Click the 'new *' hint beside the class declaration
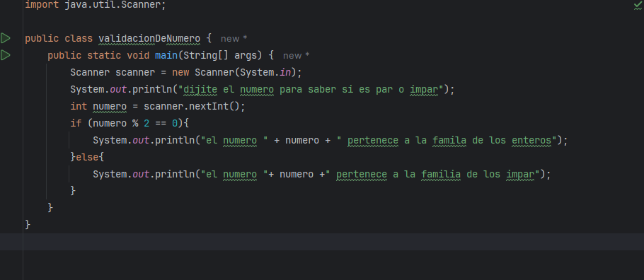The image size is (644, 280). (234, 39)
